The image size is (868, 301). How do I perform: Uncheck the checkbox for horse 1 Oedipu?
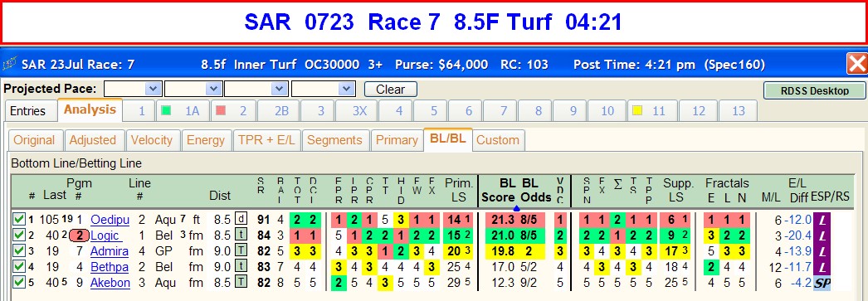pyautogui.click(x=19, y=220)
